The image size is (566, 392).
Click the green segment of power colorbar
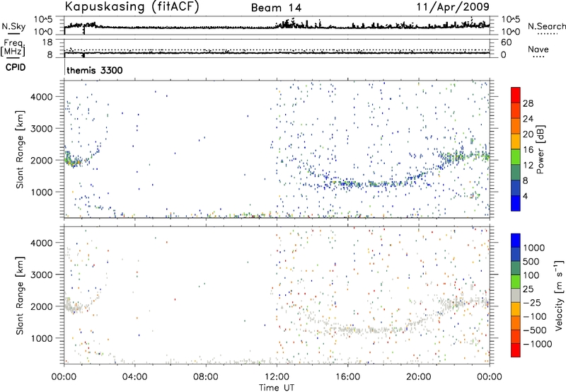[x=516, y=156]
